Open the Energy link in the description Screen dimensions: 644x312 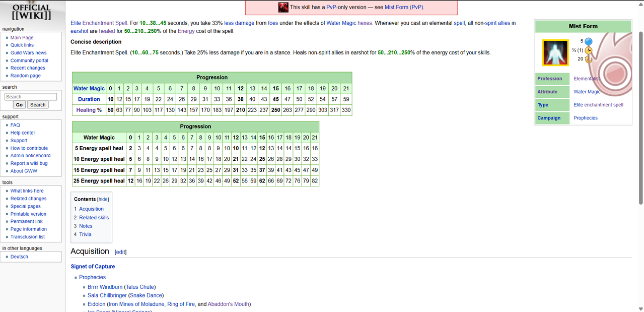tap(186, 31)
